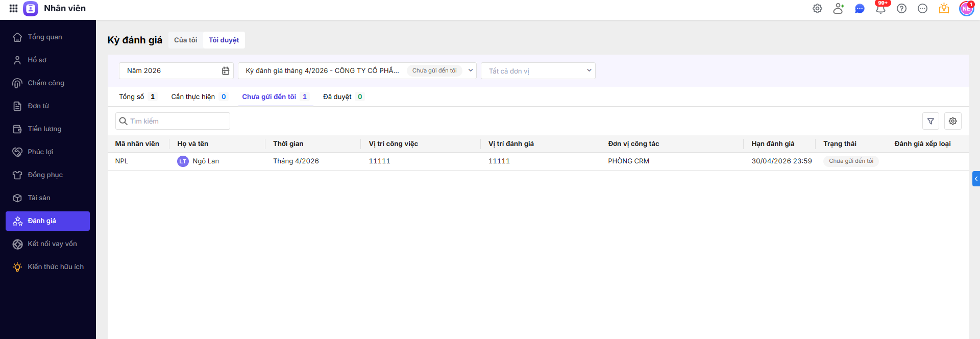This screenshot has height=339, width=980.
Task: Open the app launcher grid icon
Action: [14, 8]
